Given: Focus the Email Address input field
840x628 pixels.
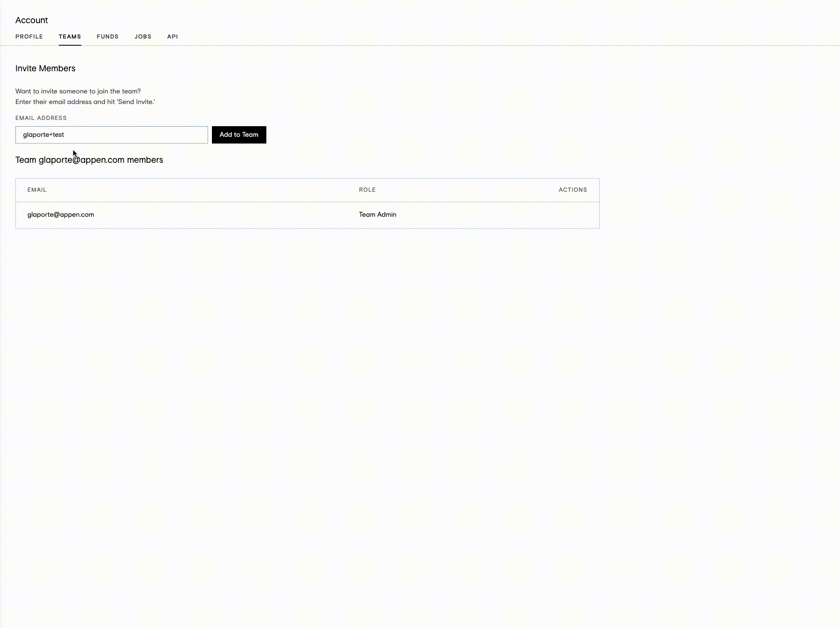Looking at the screenshot, I should coord(112,135).
